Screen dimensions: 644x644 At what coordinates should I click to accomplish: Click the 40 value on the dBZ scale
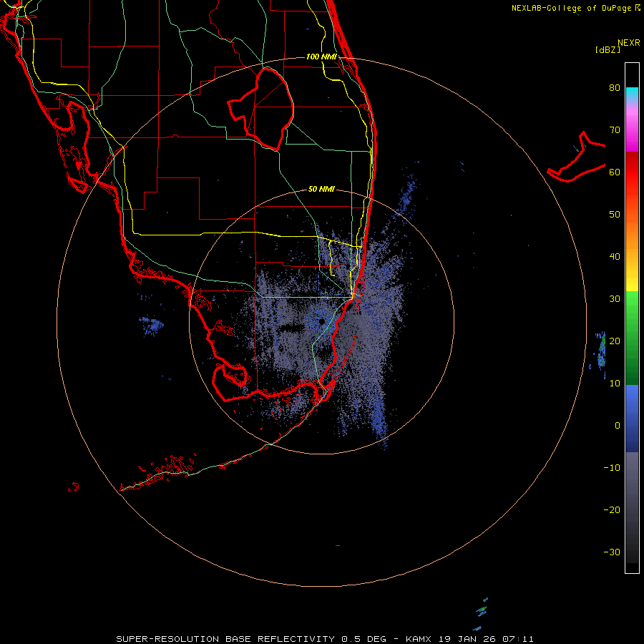tap(615, 257)
